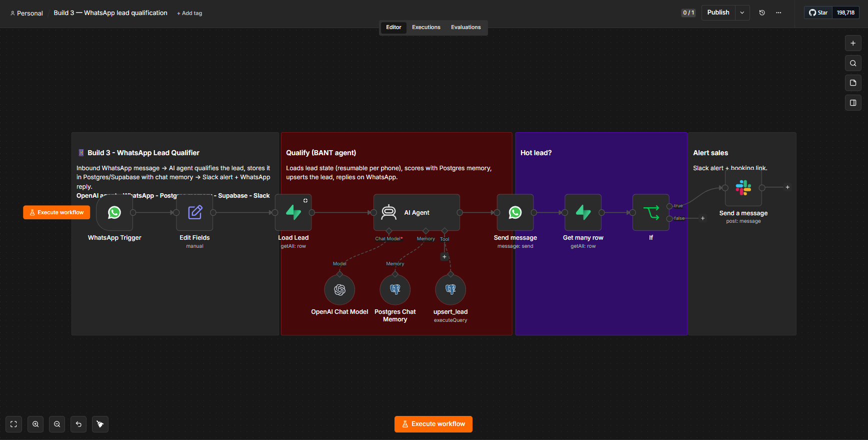The width and height of the screenshot is (868, 440).
Task: Add a sticky note to the canvas
Action: coord(853,83)
